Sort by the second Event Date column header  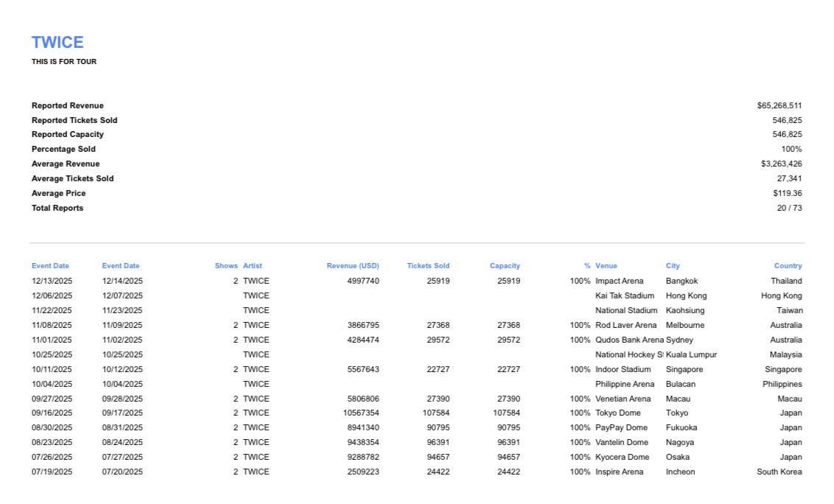click(x=121, y=265)
